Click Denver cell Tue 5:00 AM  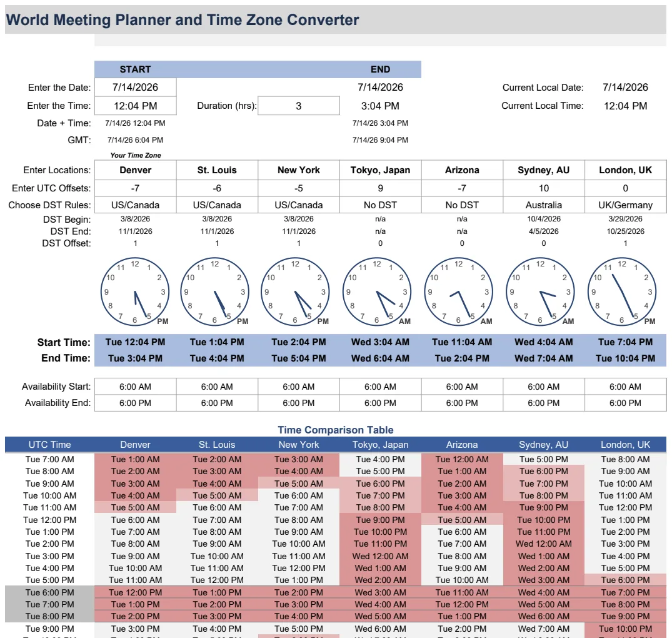136,508
